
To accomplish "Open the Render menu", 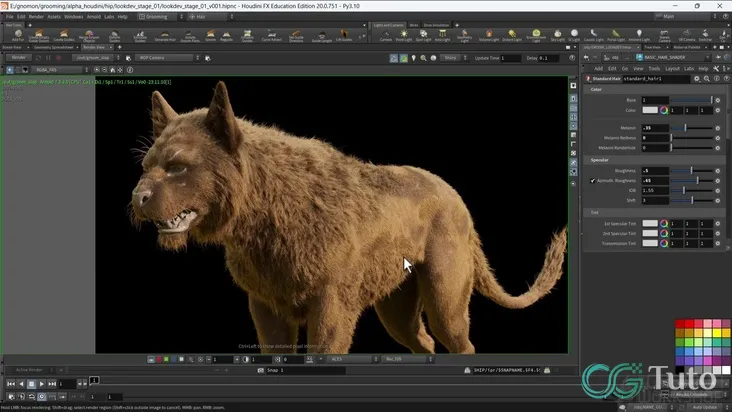I will (x=36, y=16).
